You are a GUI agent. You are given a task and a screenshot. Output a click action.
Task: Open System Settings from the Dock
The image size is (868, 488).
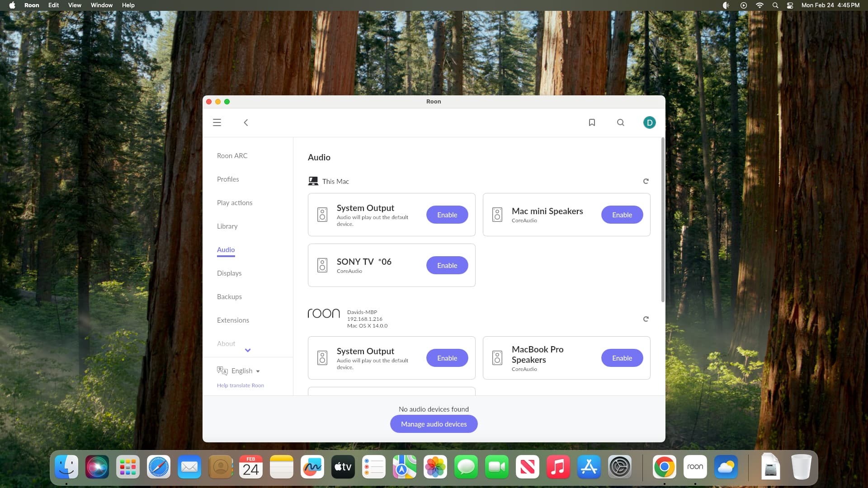tap(620, 467)
